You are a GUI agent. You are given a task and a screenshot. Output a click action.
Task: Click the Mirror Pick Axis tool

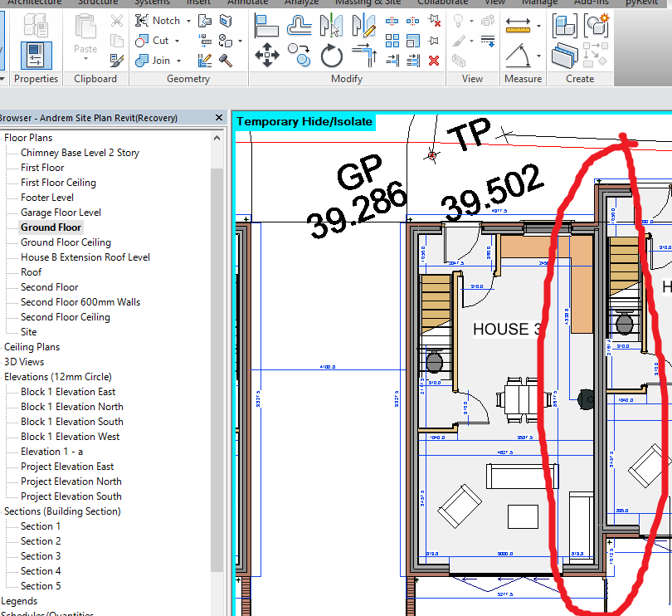332,26
